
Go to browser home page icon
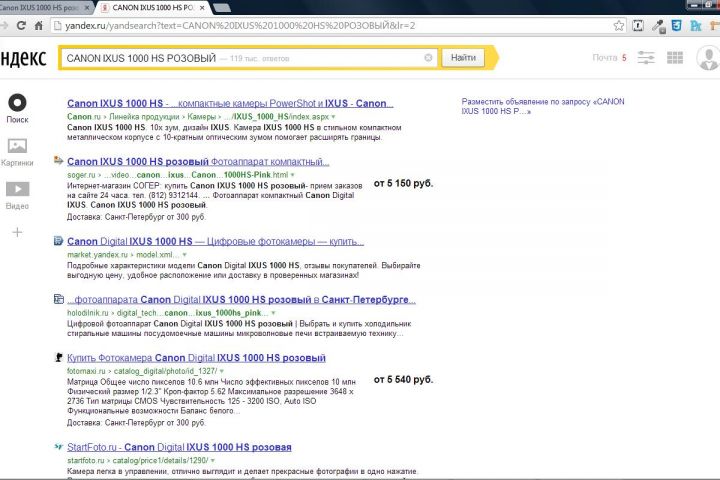[39, 26]
